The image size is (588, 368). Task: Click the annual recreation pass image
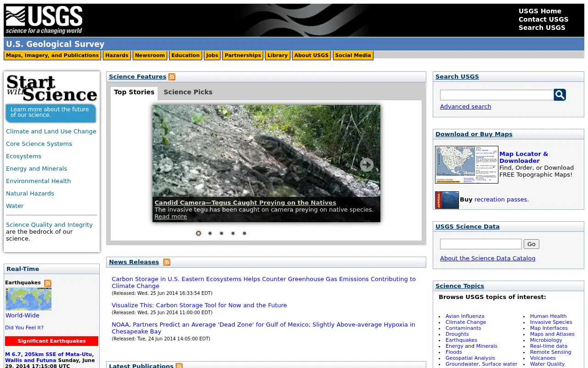click(x=447, y=200)
